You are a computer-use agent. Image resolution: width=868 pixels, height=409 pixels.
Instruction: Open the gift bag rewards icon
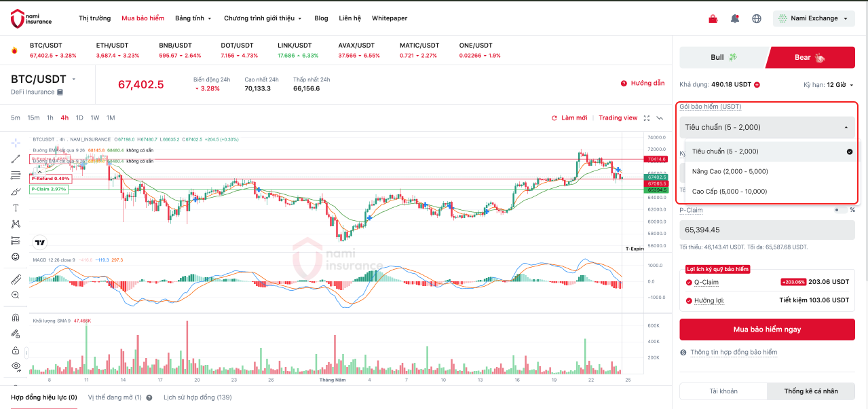coord(713,19)
